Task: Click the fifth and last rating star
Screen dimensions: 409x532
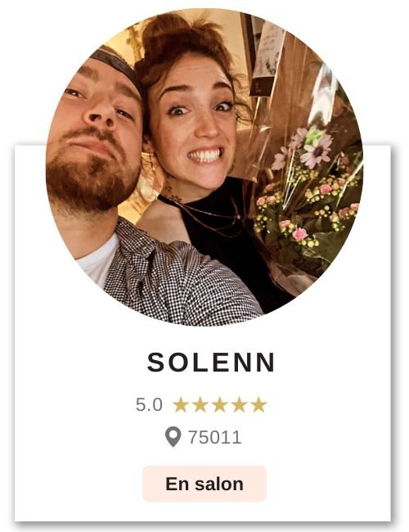Action: click(x=258, y=405)
